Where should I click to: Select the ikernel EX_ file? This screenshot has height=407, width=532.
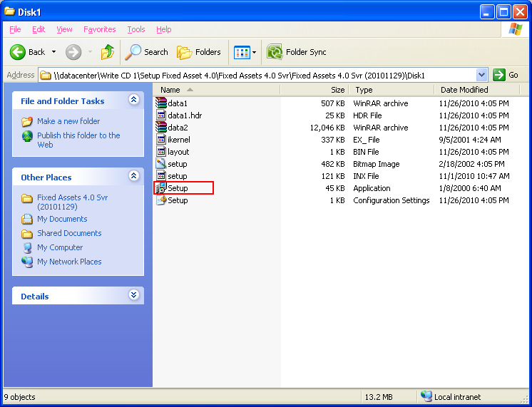[178, 140]
